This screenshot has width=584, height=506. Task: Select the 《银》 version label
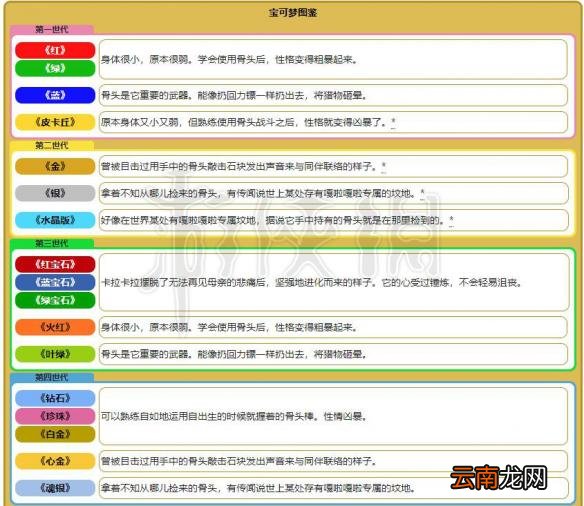click(x=55, y=193)
